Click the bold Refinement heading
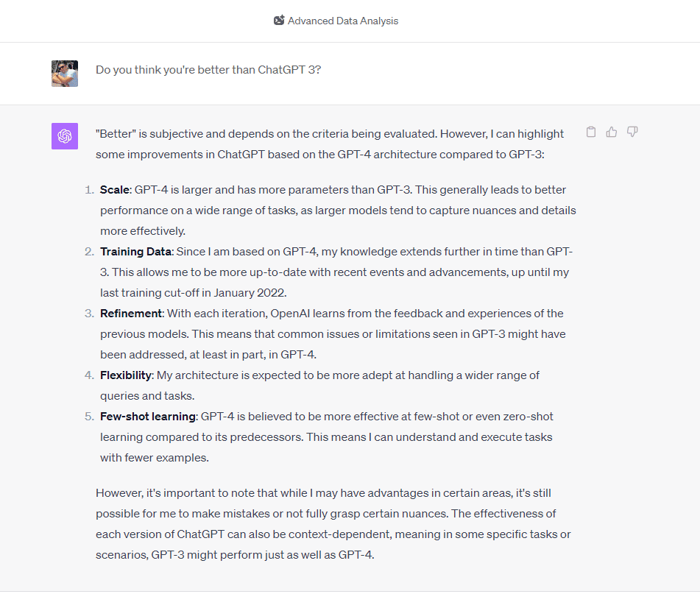700x594 pixels. pyautogui.click(x=131, y=314)
